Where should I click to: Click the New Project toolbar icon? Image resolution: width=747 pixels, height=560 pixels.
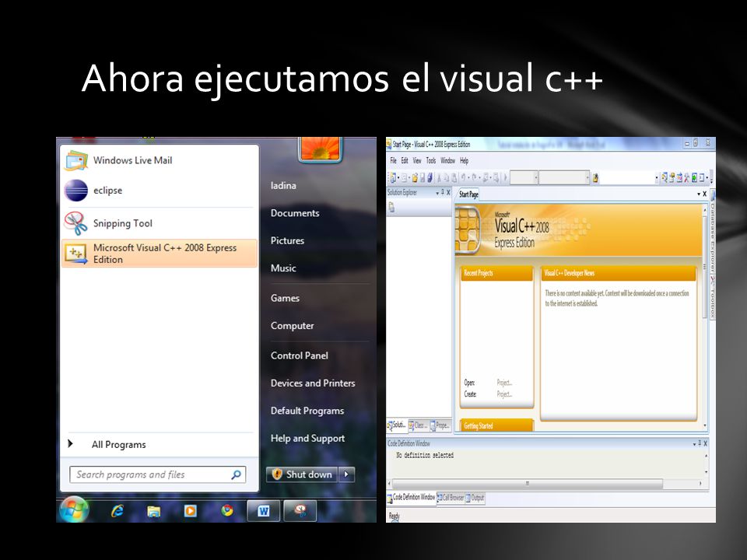(x=392, y=178)
